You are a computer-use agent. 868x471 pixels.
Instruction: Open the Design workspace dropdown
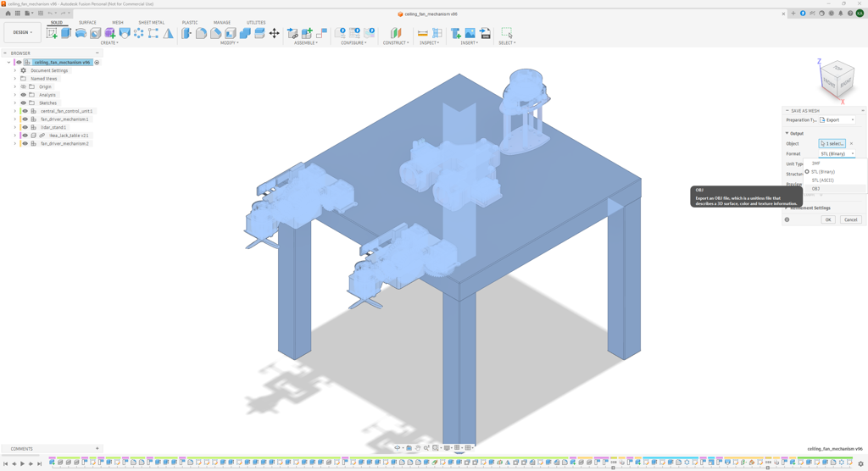click(23, 33)
